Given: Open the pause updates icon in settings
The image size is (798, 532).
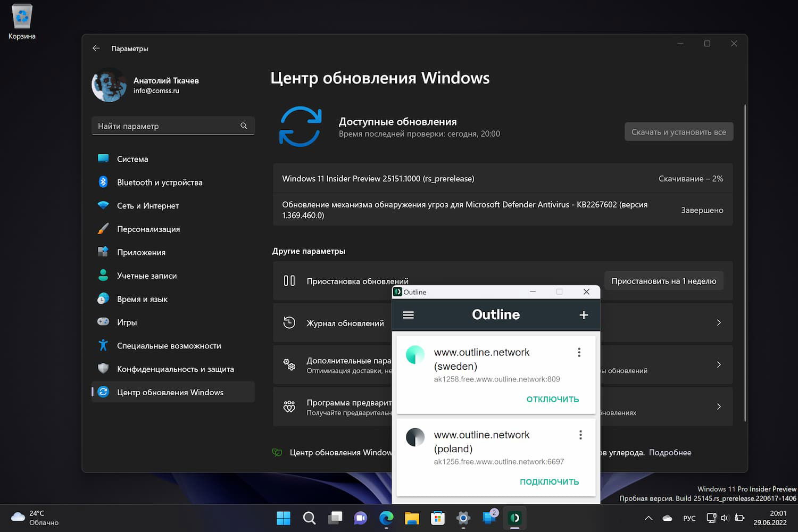Looking at the screenshot, I should pos(289,281).
